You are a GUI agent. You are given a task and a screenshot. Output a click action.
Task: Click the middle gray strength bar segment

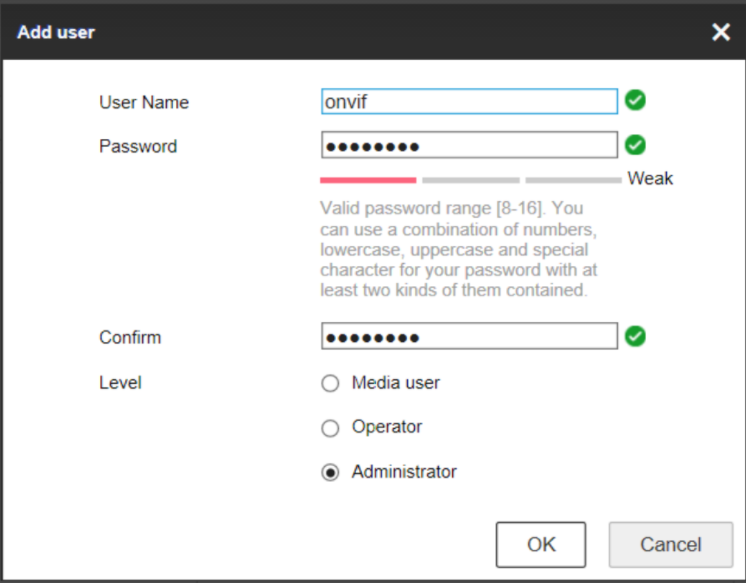click(x=470, y=180)
